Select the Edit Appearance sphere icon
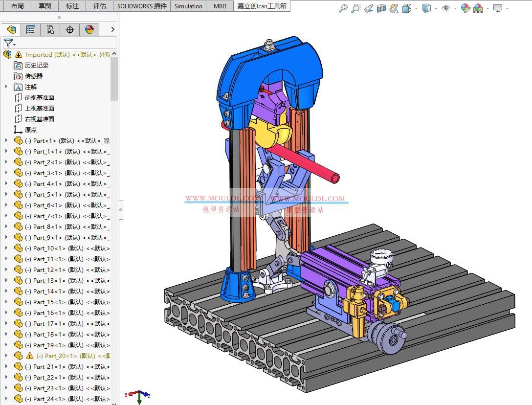 pyautogui.click(x=465, y=8)
